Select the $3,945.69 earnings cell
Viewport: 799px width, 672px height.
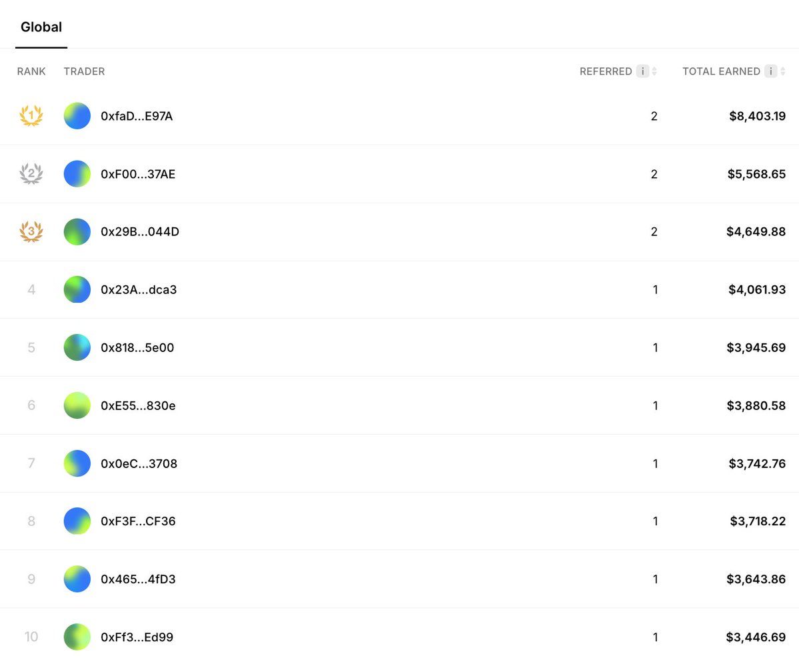756,348
